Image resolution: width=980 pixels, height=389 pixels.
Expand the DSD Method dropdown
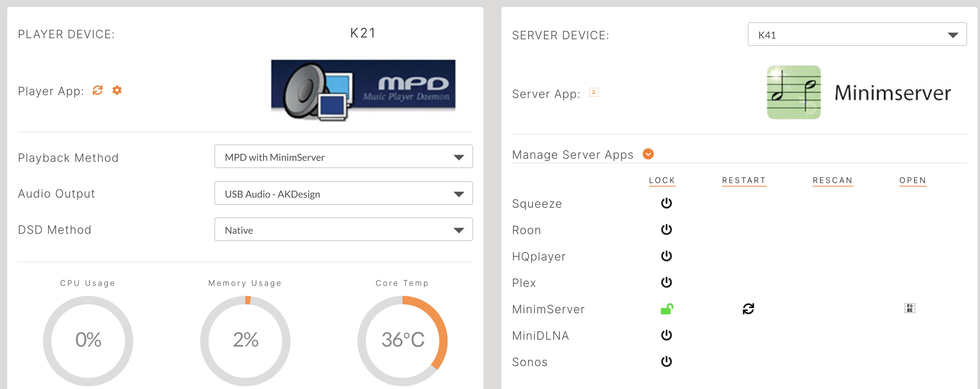coord(343,230)
